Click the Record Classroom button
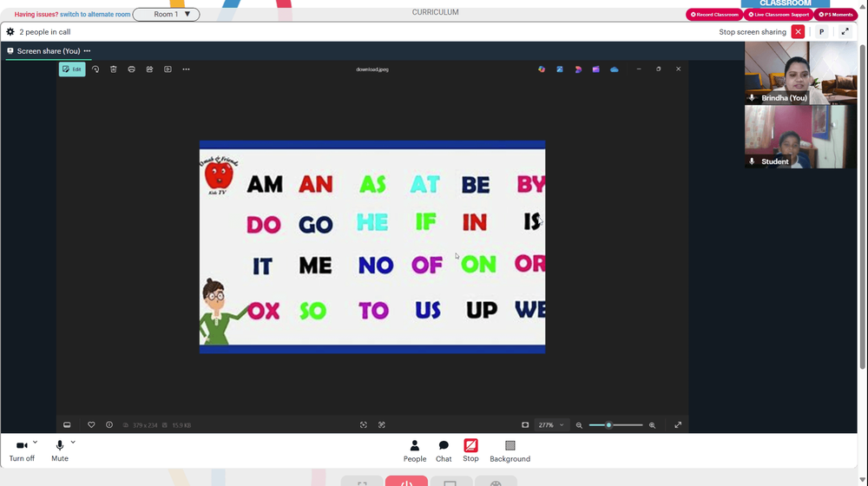 [x=714, y=15]
